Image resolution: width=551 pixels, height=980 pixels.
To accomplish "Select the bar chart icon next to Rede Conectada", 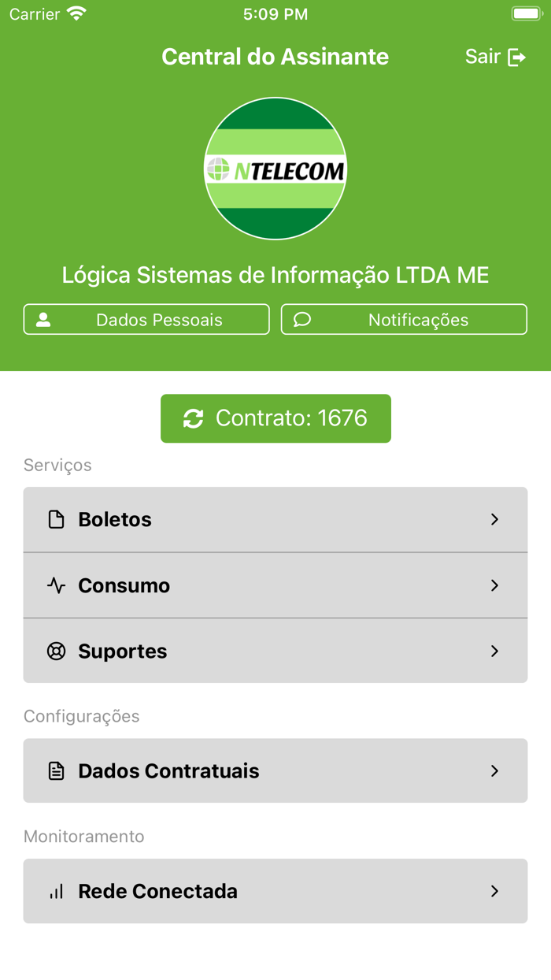I will (x=55, y=891).
